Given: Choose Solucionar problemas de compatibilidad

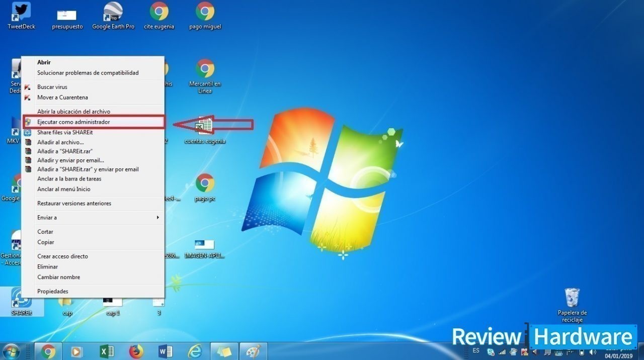Looking at the screenshot, I should [x=94, y=73].
